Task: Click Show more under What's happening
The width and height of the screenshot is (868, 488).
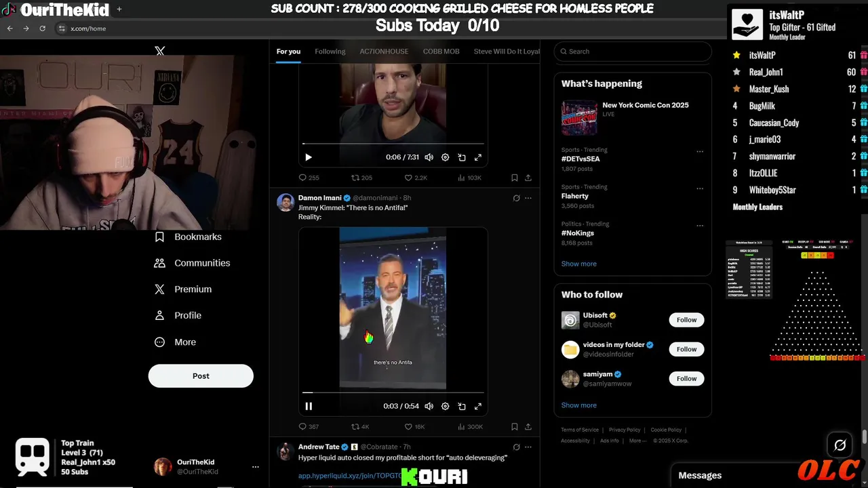Action: (579, 264)
